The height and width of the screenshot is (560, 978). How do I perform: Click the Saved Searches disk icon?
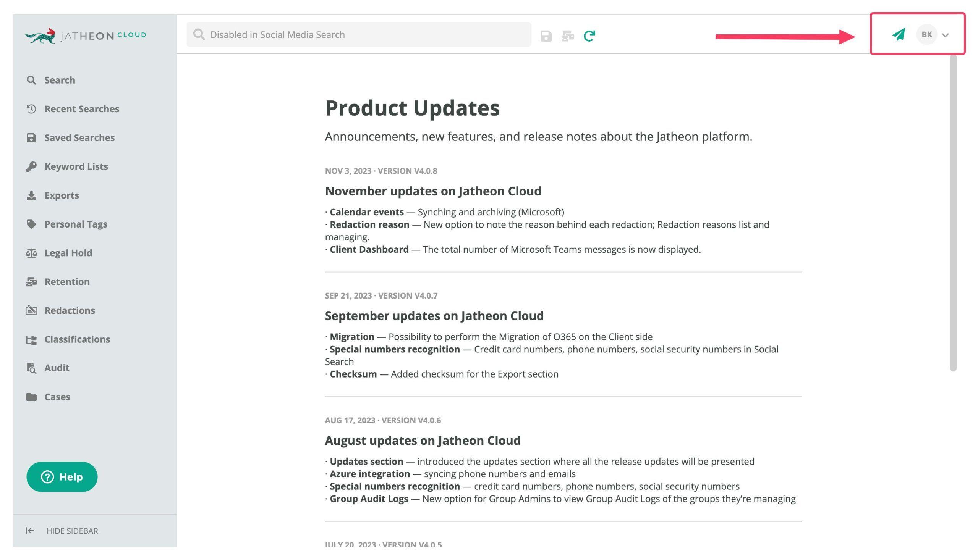tap(31, 138)
